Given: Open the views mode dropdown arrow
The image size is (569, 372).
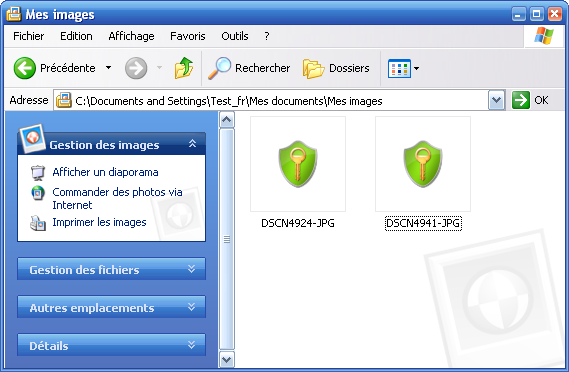Looking at the screenshot, I should click(x=417, y=68).
